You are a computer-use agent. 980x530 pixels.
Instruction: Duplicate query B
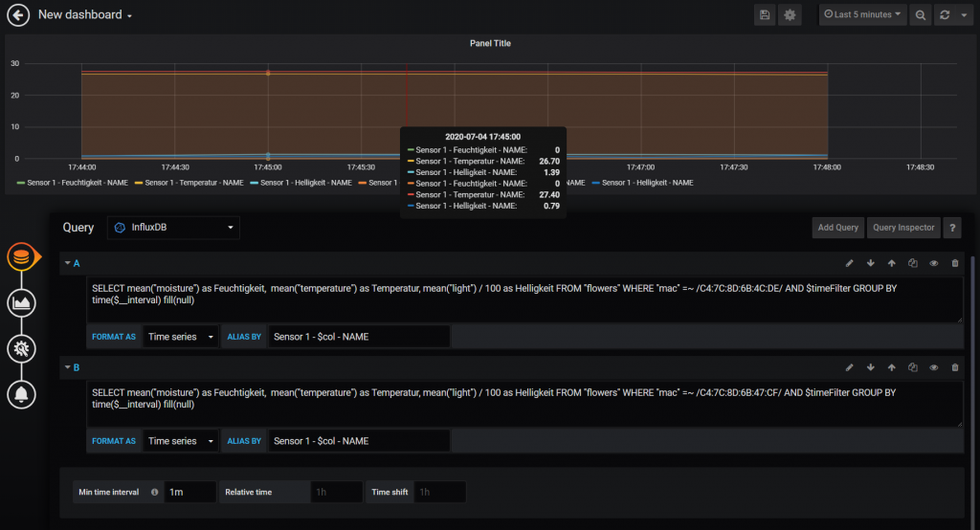tap(912, 367)
